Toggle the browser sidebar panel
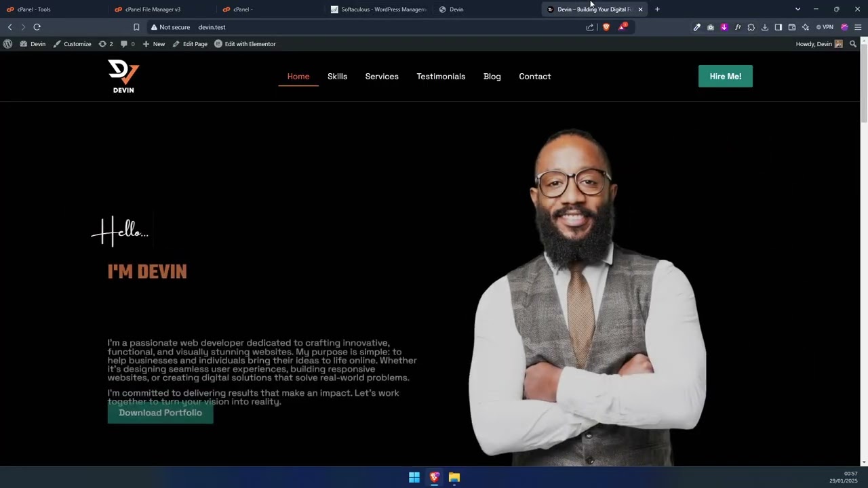 [x=778, y=27]
